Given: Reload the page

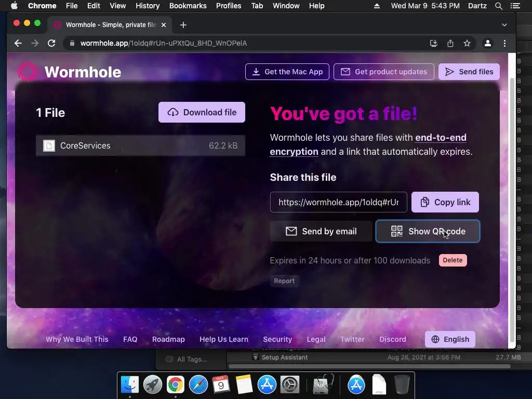Looking at the screenshot, I should [51, 43].
